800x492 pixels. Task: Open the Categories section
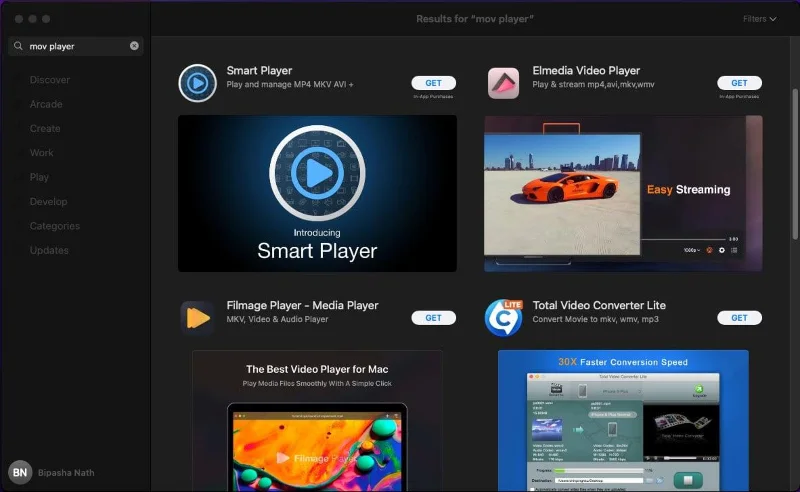click(x=55, y=226)
